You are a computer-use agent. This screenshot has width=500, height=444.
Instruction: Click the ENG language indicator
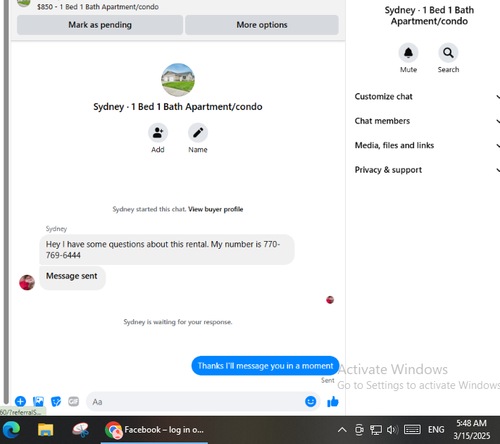click(436, 430)
